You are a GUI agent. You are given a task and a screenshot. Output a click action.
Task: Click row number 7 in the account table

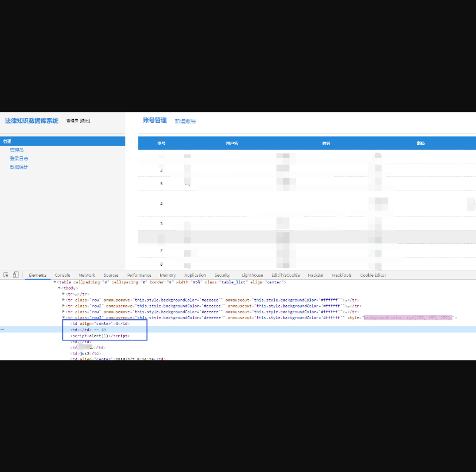click(x=161, y=251)
